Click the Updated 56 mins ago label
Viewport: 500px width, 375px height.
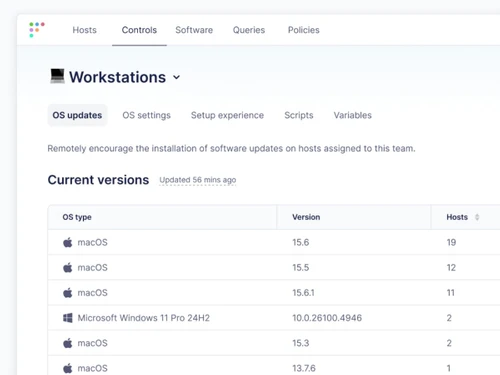coord(198,180)
